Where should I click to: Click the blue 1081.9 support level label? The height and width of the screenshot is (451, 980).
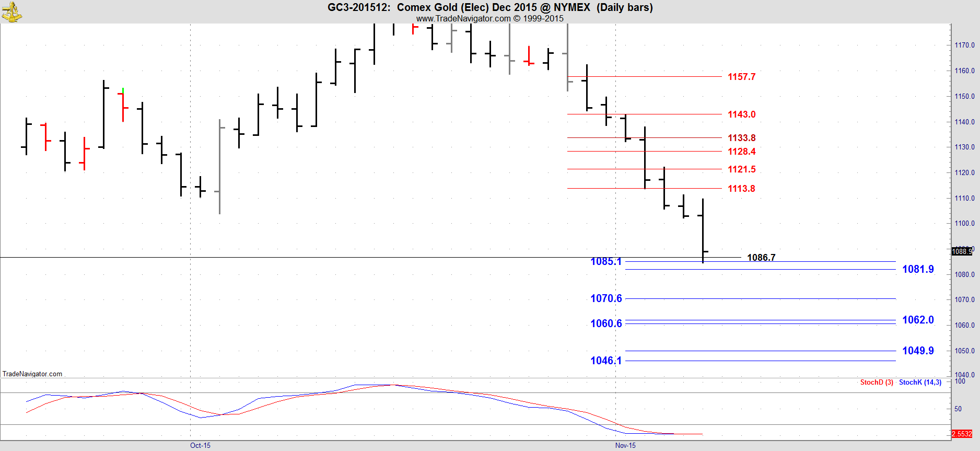918,269
